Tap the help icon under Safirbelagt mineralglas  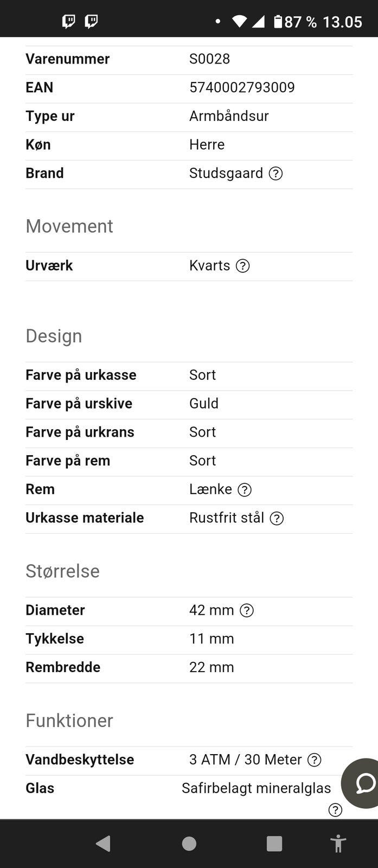click(x=335, y=810)
